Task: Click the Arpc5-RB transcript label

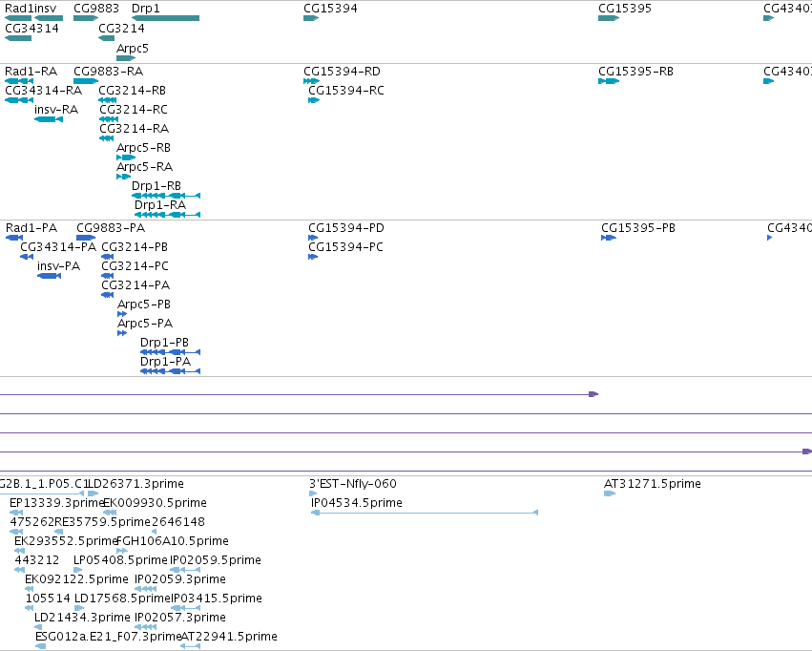Action: [143, 148]
